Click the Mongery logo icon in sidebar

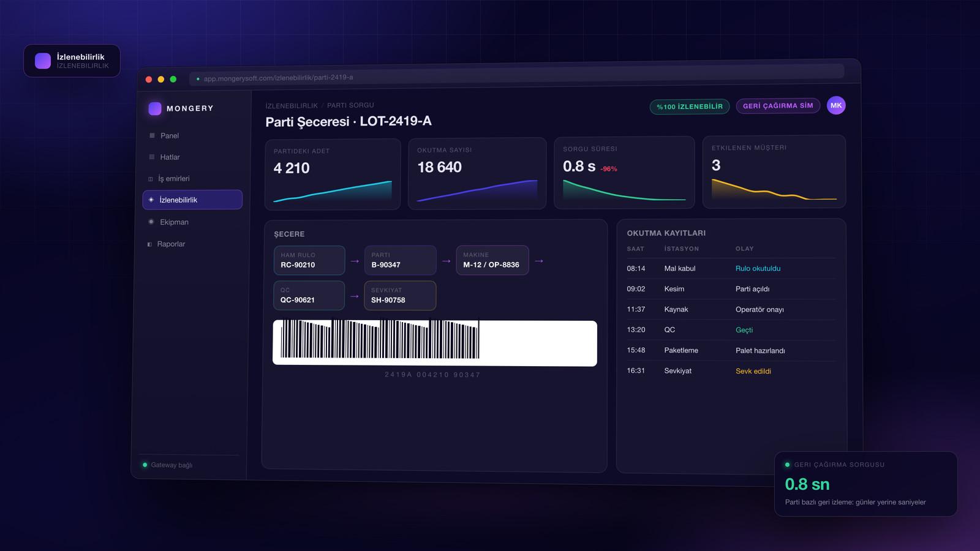pyautogui.click(x=155, y=108)
